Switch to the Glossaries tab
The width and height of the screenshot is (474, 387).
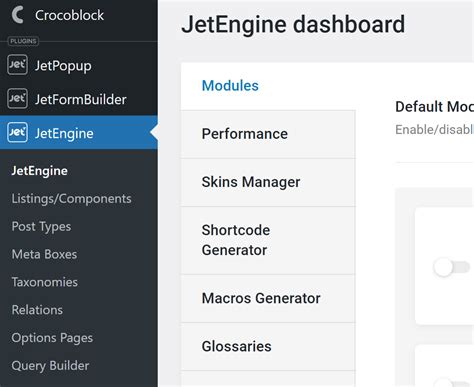(x=268, y=346)
